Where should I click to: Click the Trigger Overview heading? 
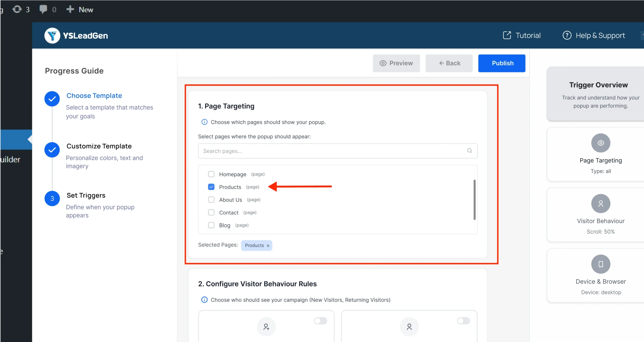(x=598, y=85)
